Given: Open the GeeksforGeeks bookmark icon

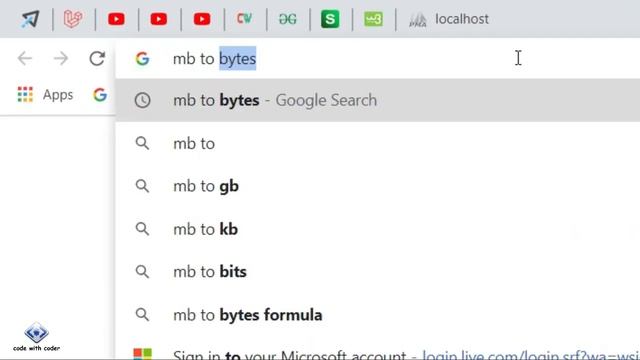Looking at the screenshot, I should [288, 19].
